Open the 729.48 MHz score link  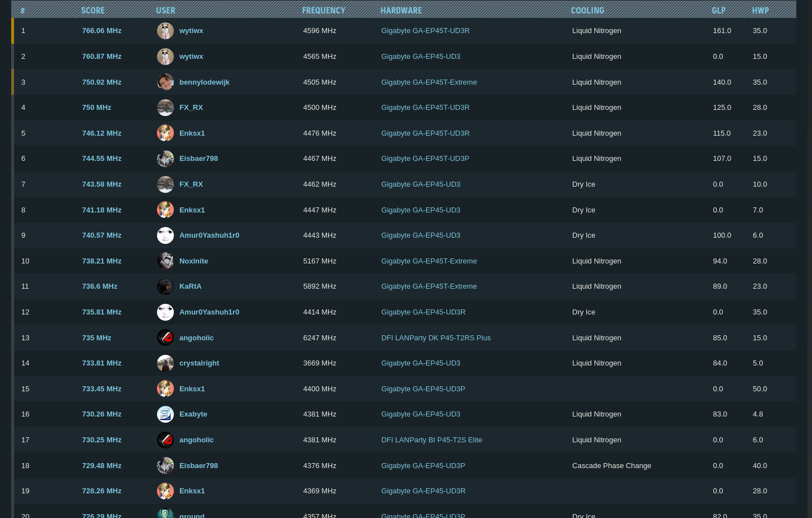click(101, 466)
